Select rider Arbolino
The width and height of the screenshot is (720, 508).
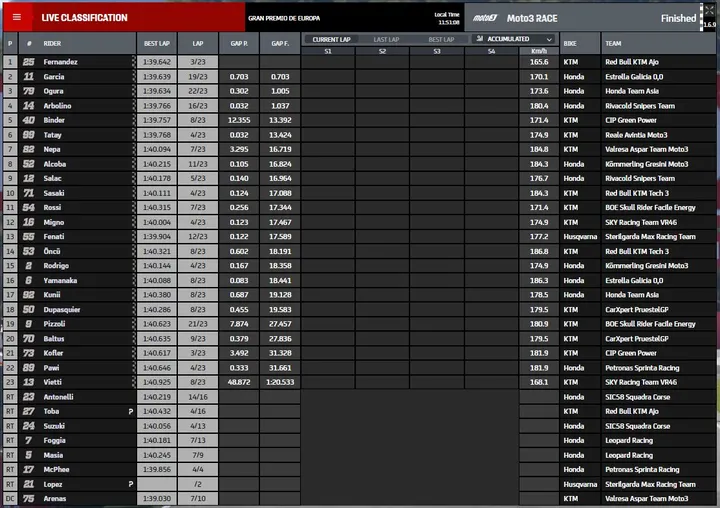tap(57, 106)
